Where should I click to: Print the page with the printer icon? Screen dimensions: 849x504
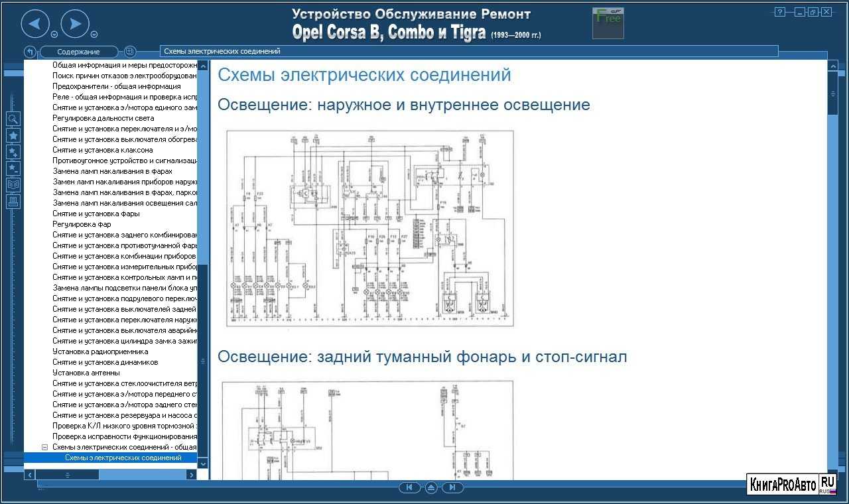[x=13, y=202]
